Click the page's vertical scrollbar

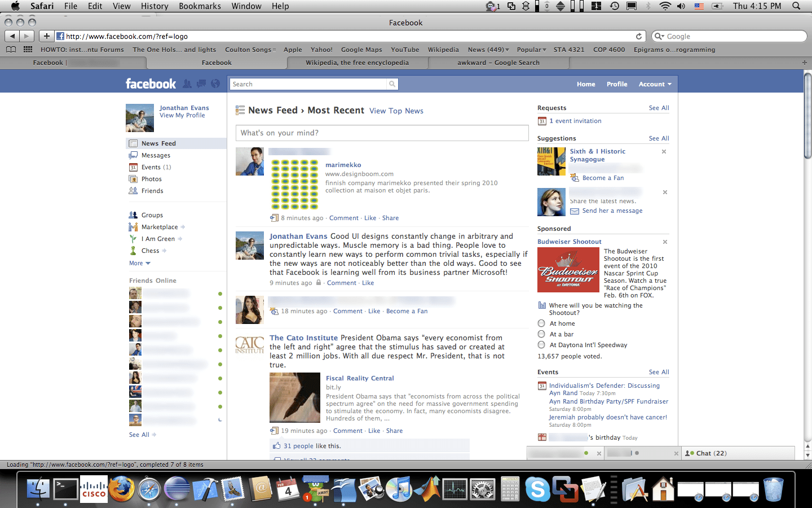(807, 116)
